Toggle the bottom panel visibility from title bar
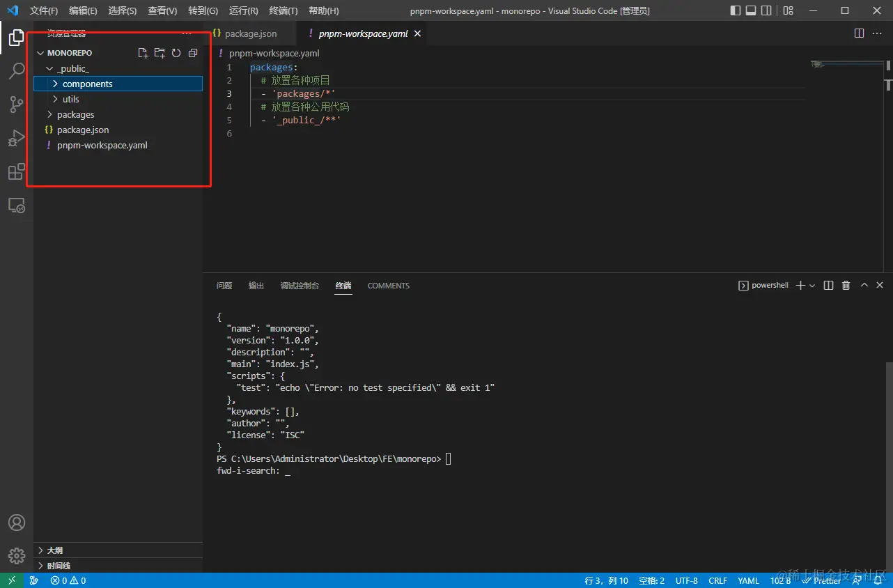The width and height of the screenshot is (893, 588). pyautogui.click(x=751, y=10)
